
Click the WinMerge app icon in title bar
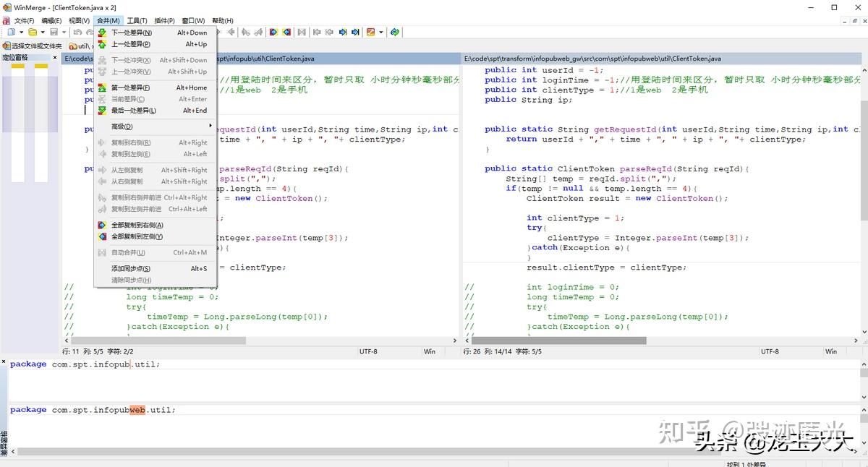click(x=7, y=7)
